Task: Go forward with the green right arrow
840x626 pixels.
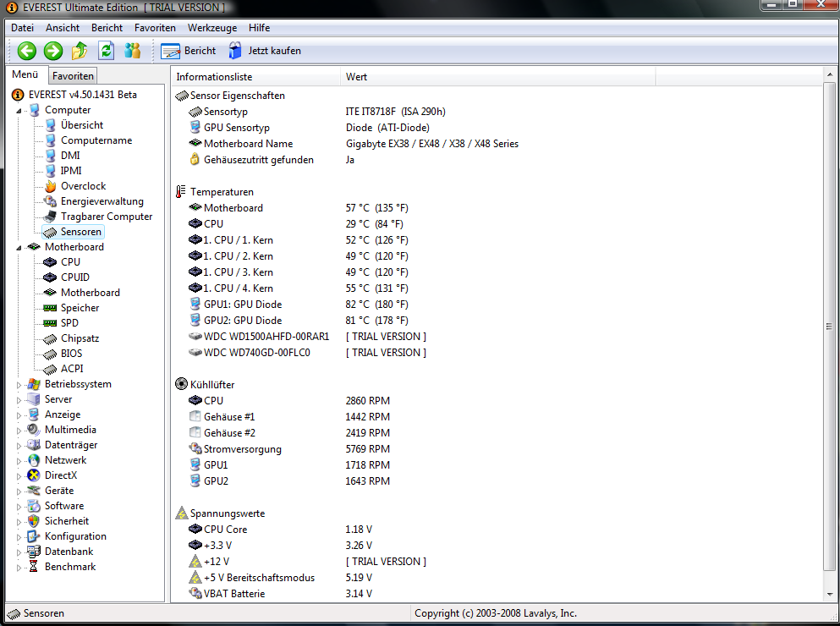Action: tap(53, 51)
